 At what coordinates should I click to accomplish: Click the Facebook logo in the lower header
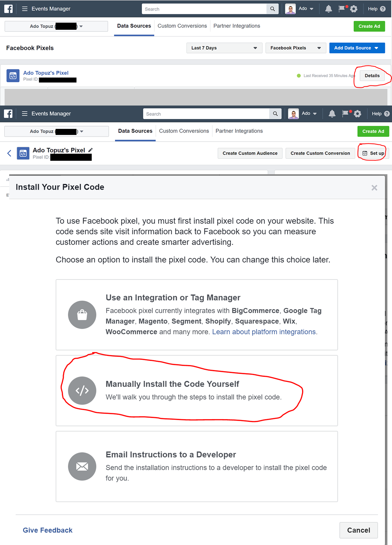click(x=8, y=114)
